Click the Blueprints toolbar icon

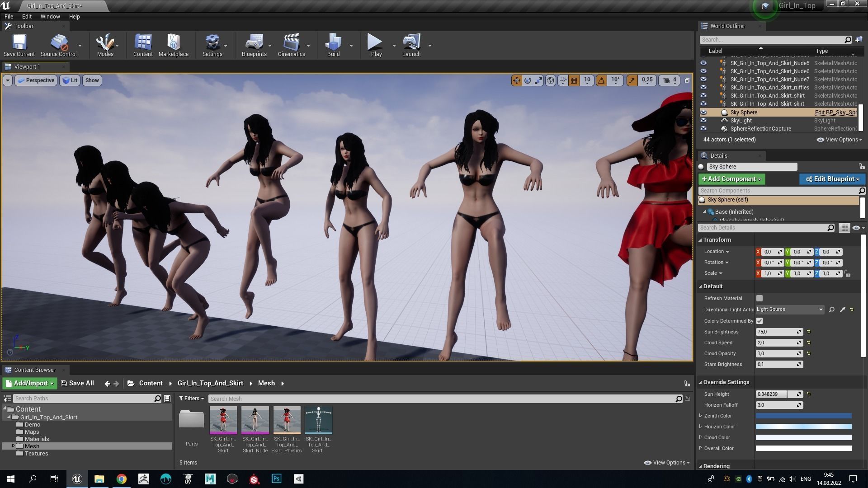coord(254,45)
